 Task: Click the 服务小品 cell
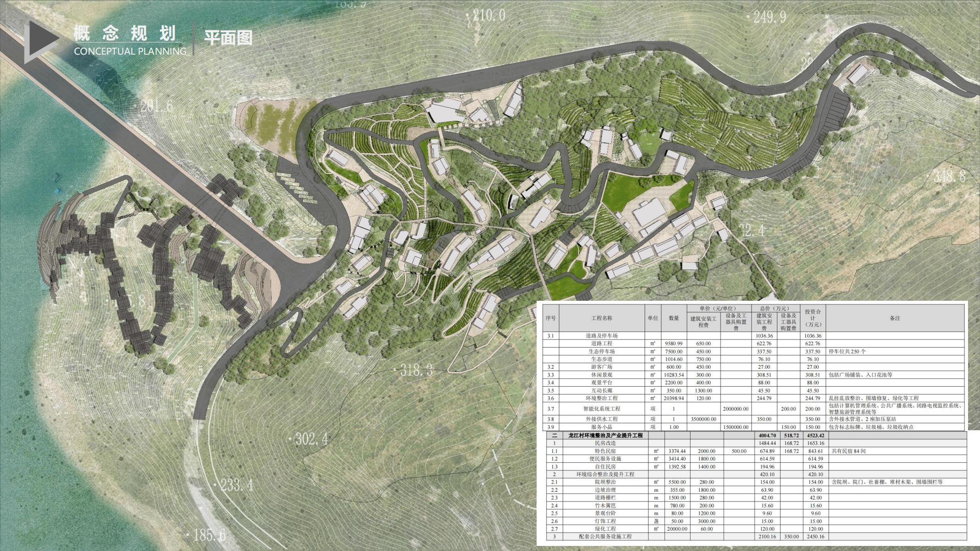[601, 427]
